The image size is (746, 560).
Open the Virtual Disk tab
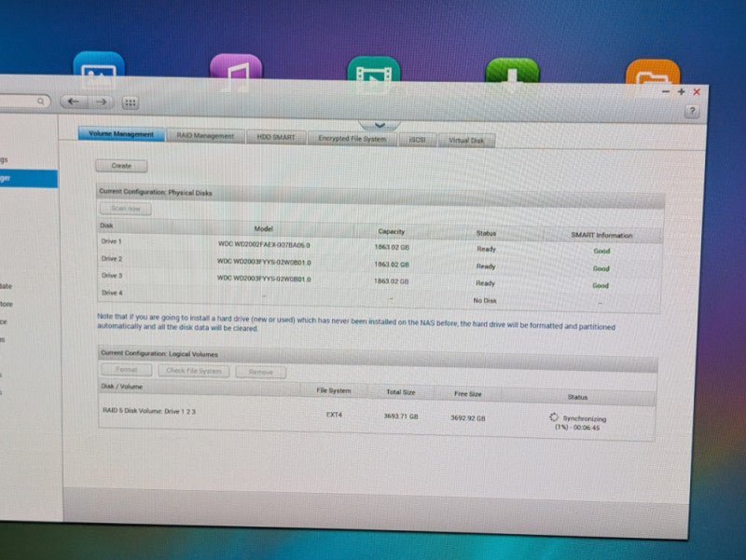466,141
